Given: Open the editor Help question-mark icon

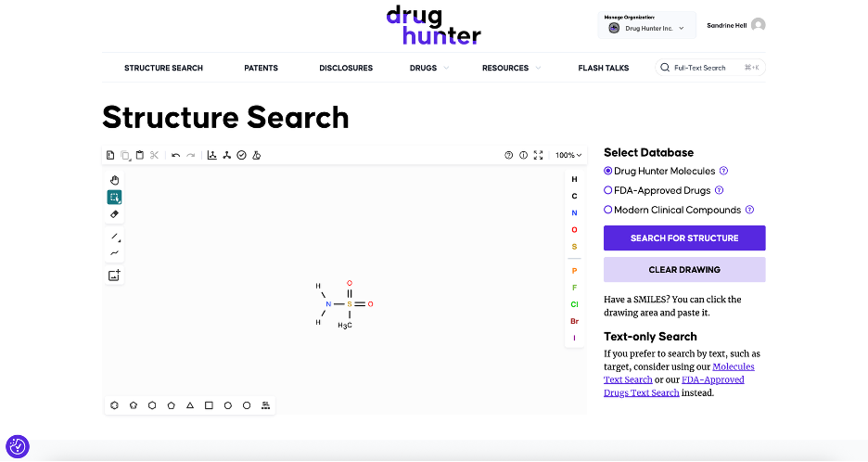Looking at the screenshot, I should coord(509,155).
